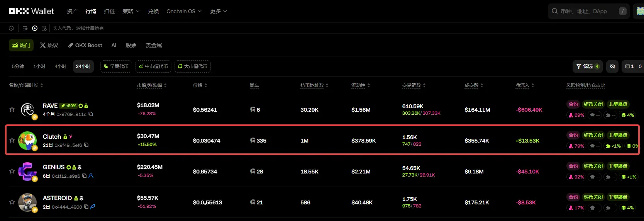Image resolution: width=644 pixels, height=221 pixels.
Task: Open the ASTEROID dog token logo
Action: (x=27, y=202)
